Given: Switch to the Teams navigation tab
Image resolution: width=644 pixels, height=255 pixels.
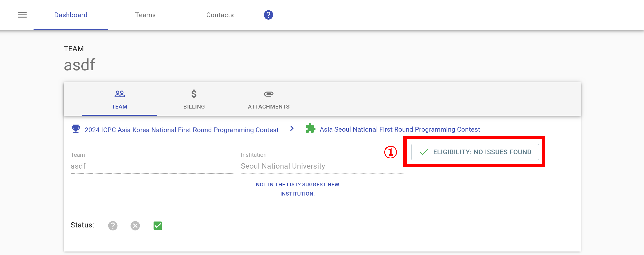Looking at the screenshot, I should pos(145,15).
